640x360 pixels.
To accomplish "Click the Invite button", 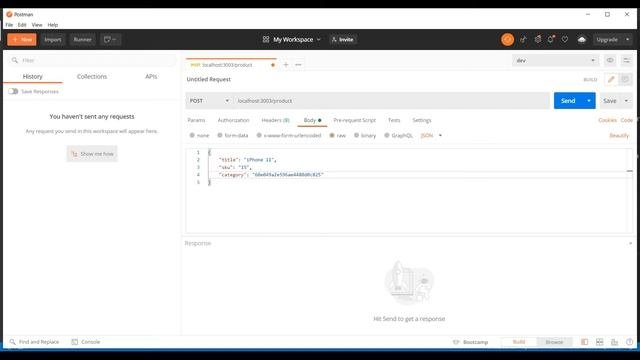I will click(x=342, y=40).
